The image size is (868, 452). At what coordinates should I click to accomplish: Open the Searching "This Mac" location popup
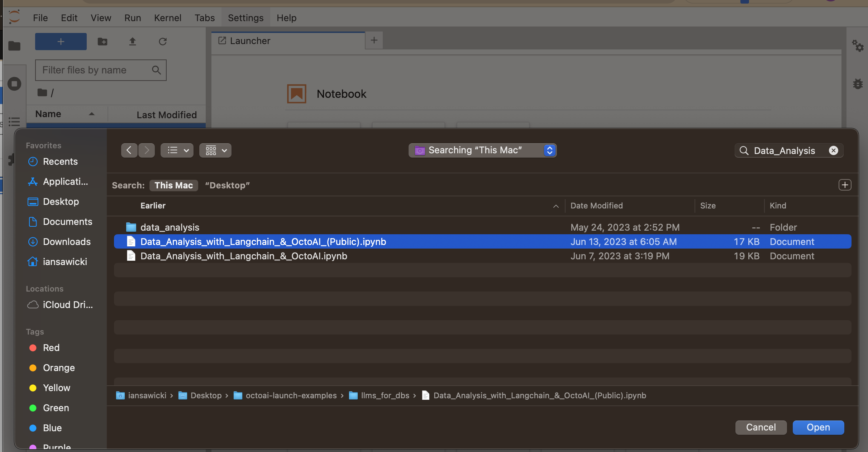482,150
